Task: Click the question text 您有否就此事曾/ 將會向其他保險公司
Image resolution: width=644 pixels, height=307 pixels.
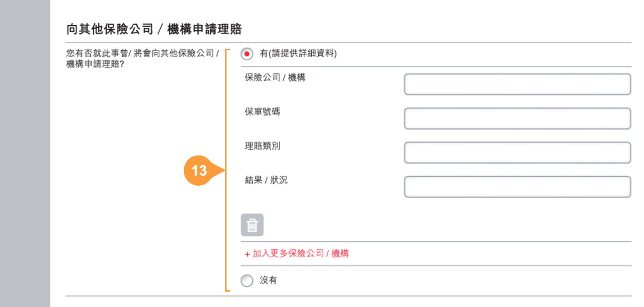Action: [142, 54]
